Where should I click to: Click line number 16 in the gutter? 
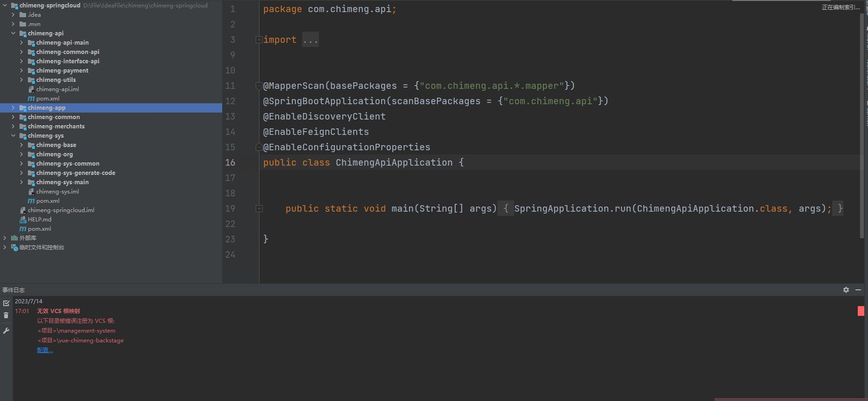point(230,162)
